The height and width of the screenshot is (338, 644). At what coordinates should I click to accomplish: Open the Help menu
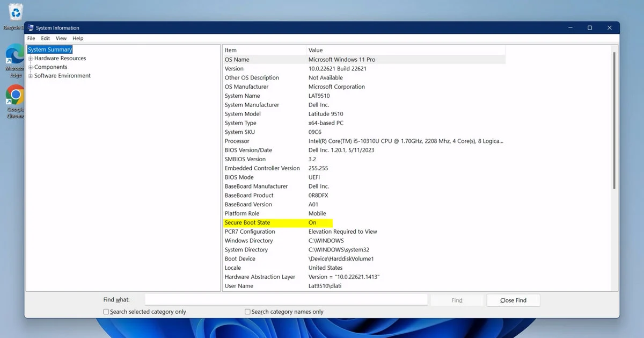coord(78,39)
